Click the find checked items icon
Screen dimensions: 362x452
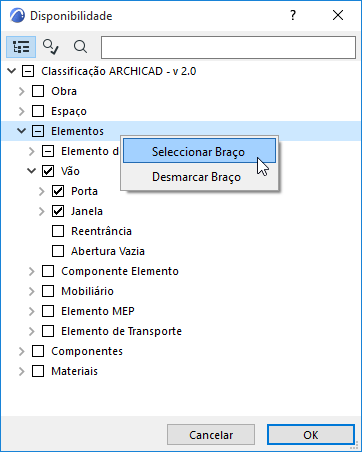coord(50,47)
